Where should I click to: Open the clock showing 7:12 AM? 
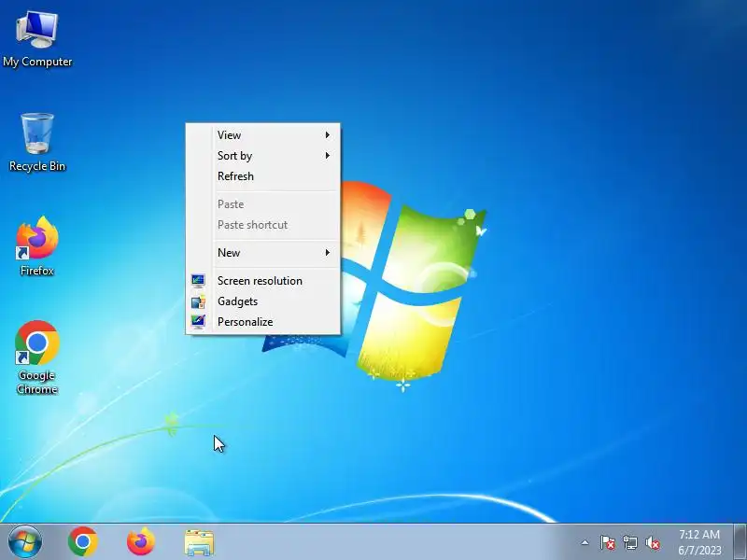699,542
